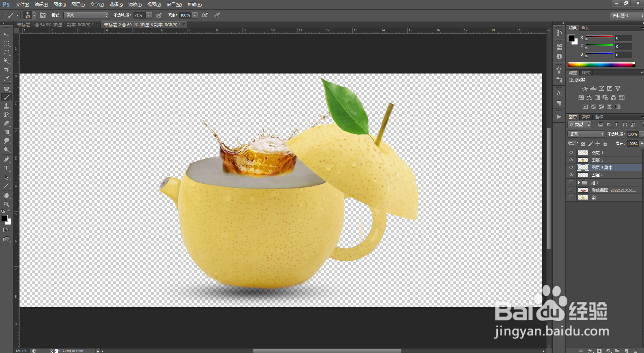Image resolution: width=644 pixels, height=353 pixels.
Task: Select the Lasso tool
Action: pos(6,52)
